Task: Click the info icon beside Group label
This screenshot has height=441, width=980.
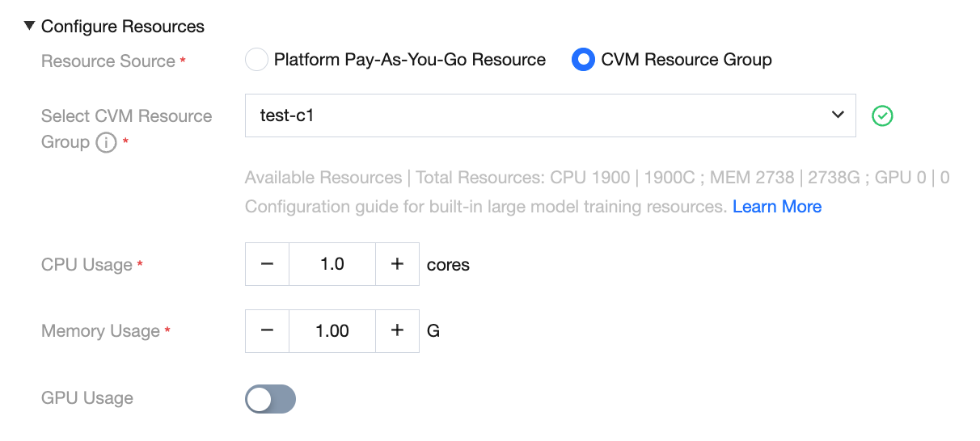Action: (106, 143)
